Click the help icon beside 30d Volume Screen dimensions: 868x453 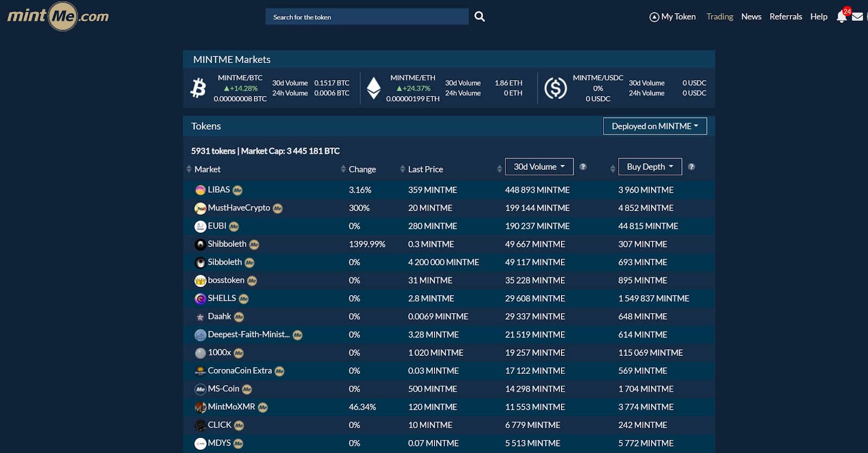[583, 167]
